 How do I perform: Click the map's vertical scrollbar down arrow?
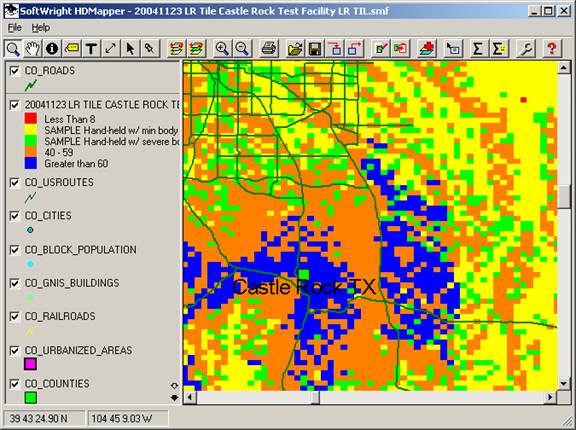(564, 384)
